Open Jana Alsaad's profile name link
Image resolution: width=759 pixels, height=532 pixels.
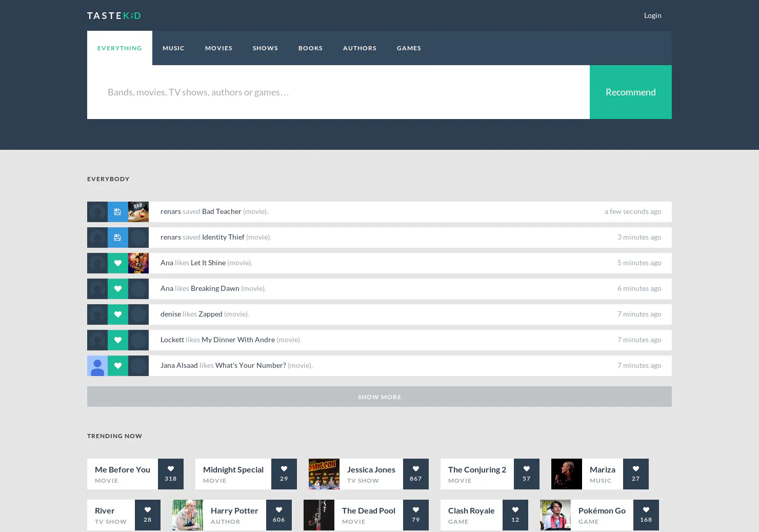[x=179, y=365]
